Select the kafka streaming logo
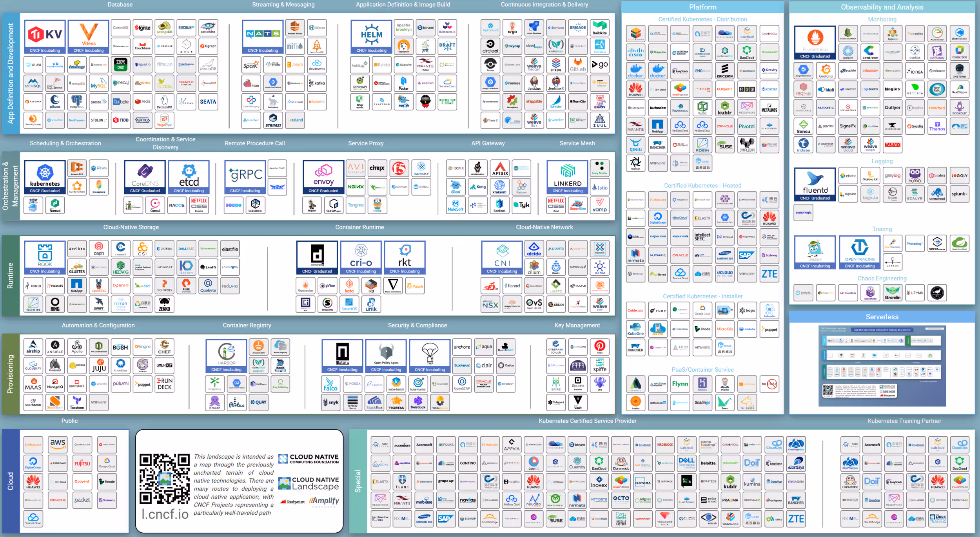The height and width of the screenshot is (537, 980). point(317,83)
